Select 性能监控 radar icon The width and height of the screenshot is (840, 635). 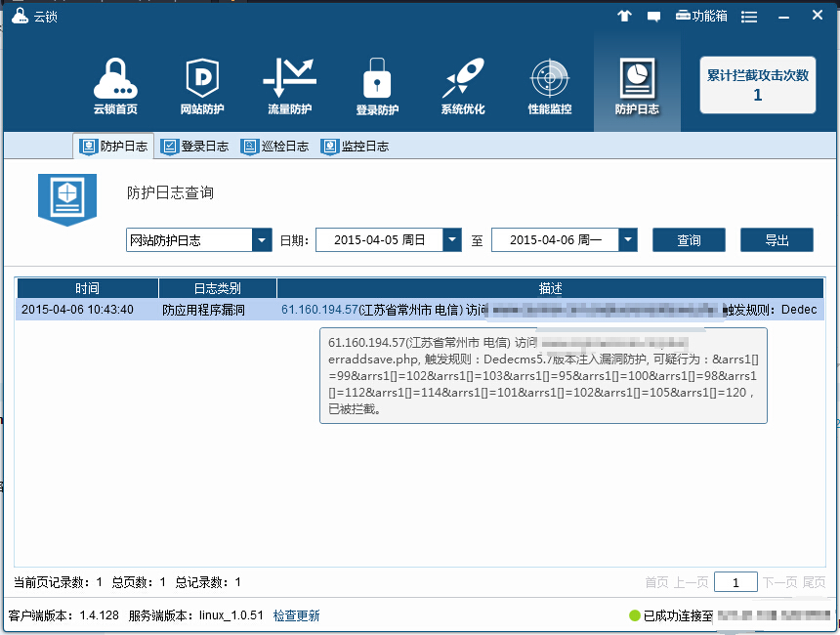(549, 86)
